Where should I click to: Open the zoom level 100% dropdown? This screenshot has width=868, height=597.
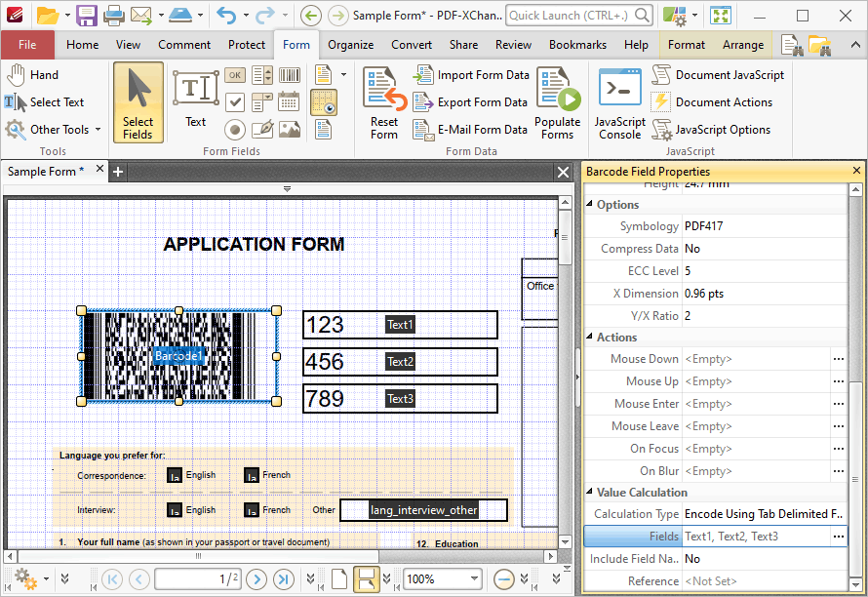pos(474,579)
